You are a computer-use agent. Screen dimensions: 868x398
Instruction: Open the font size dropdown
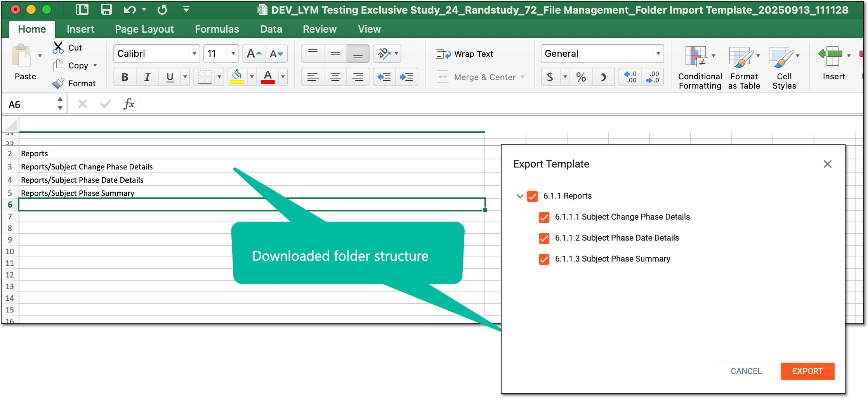coord(233,54)
